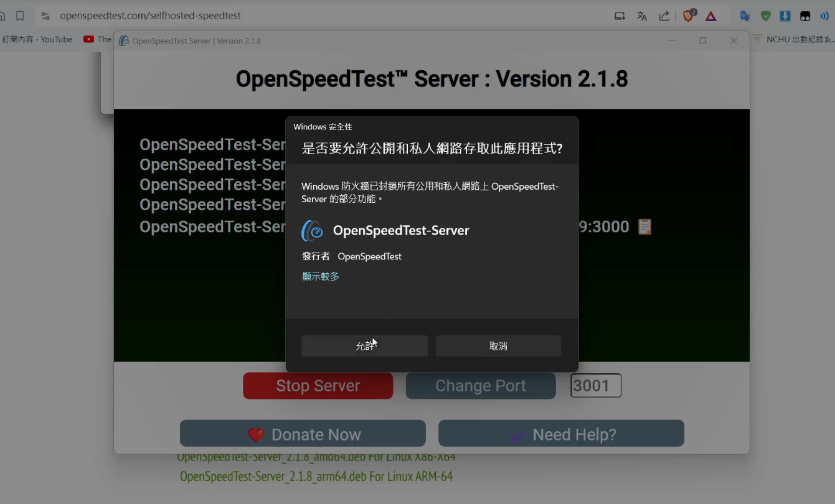Open the 訂閱內容 - YouTube bookmark
The image size is (835, 504).
coord(37,39)
